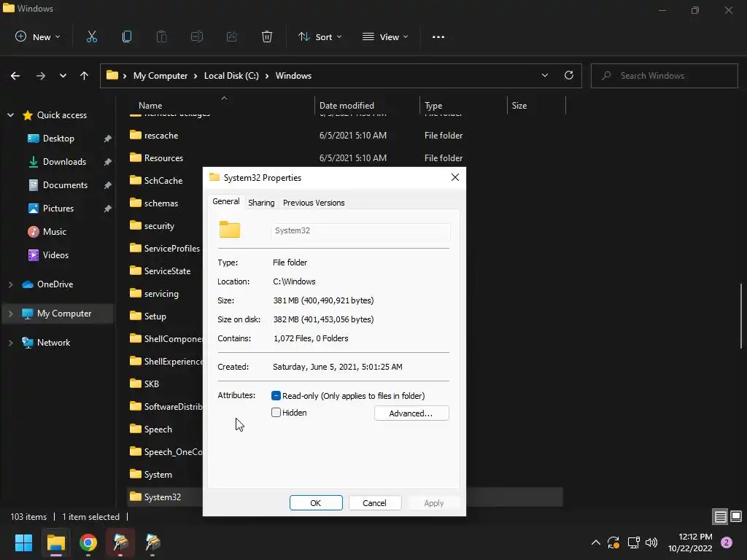Show hidden tray icons chevron

pos(595,542)
